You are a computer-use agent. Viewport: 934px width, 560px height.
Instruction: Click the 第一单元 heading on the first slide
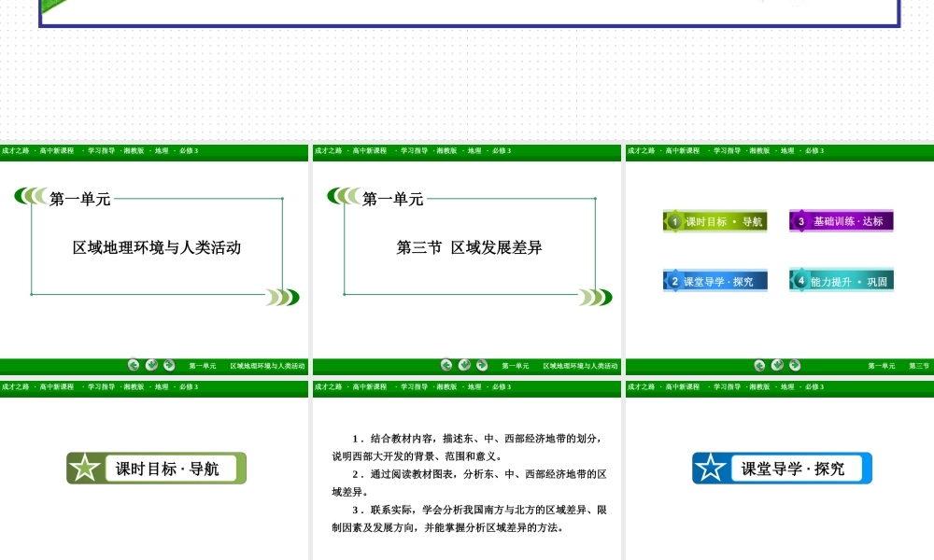pos(79,199)
